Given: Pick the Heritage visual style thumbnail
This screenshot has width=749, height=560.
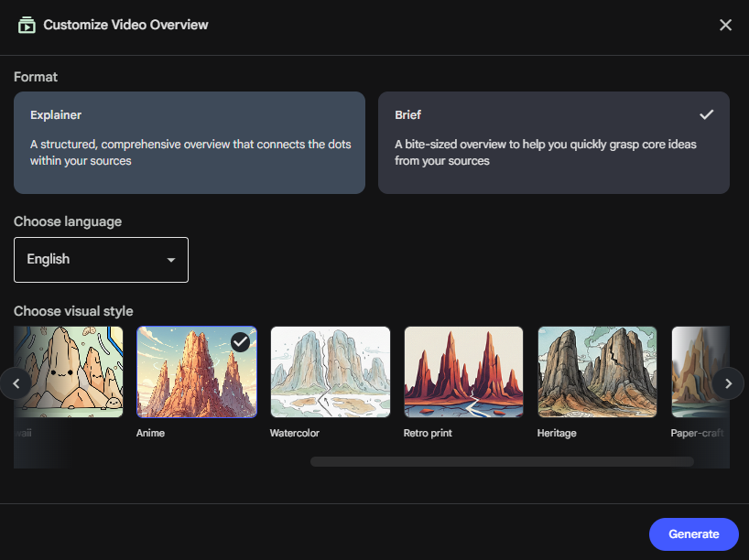Looking at the screenshot, I should pos(597,372).
